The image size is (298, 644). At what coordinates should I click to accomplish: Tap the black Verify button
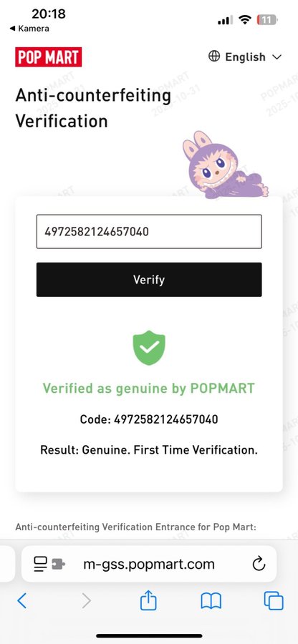point(149,280)
